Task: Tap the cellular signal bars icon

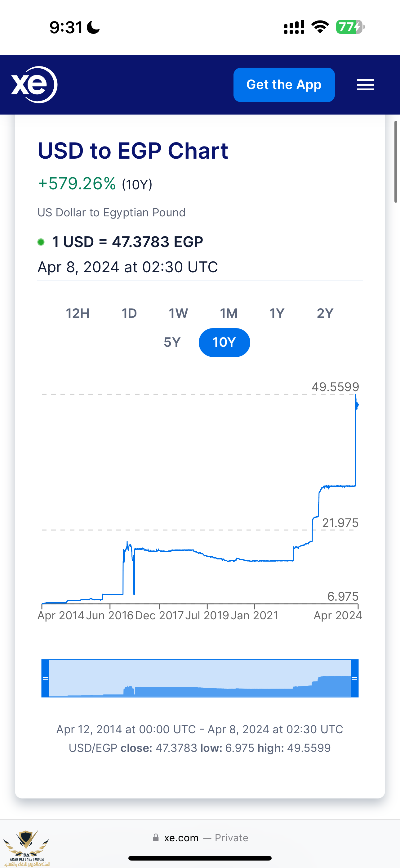Action: pyautogui.click(x=294, y=27)
